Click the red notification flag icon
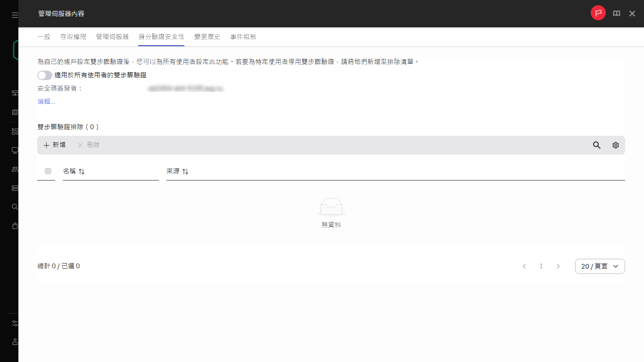This screenshot has height=362, width=644. (x=598, y=13)
